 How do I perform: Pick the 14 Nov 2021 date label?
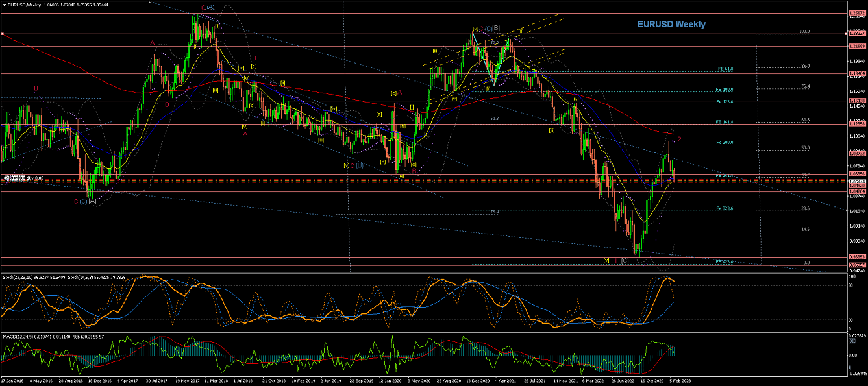565,382
